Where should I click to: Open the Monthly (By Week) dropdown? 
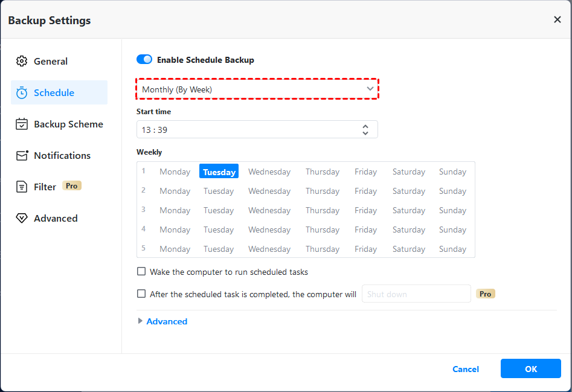point(257,89)
